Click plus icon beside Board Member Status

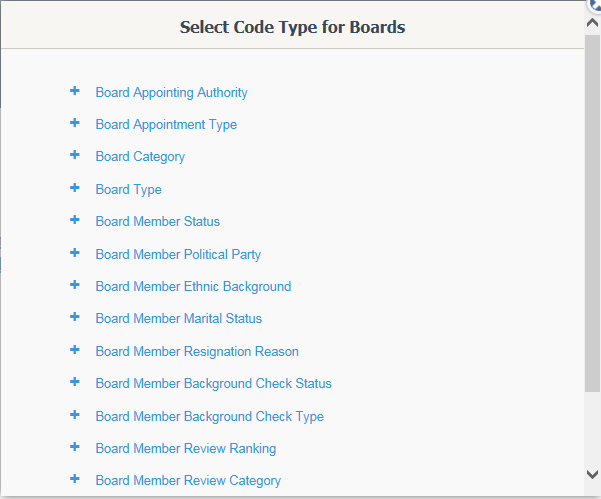(x=75, y=220)
